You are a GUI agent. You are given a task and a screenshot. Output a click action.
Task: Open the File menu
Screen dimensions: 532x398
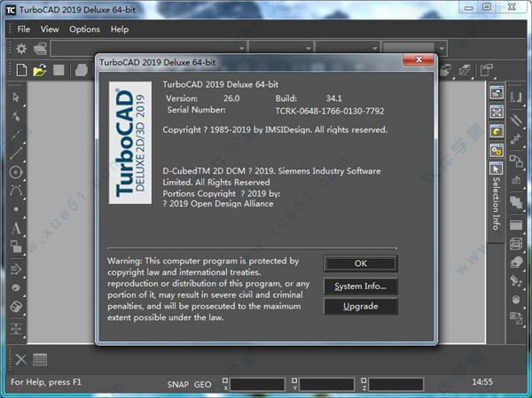[x=24, y=29]
